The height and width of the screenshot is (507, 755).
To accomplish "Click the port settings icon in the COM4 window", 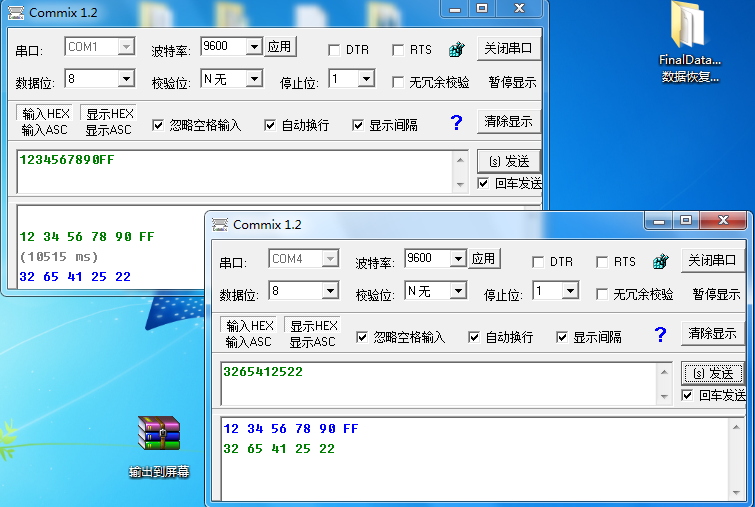I will click(x=661, y=261).
